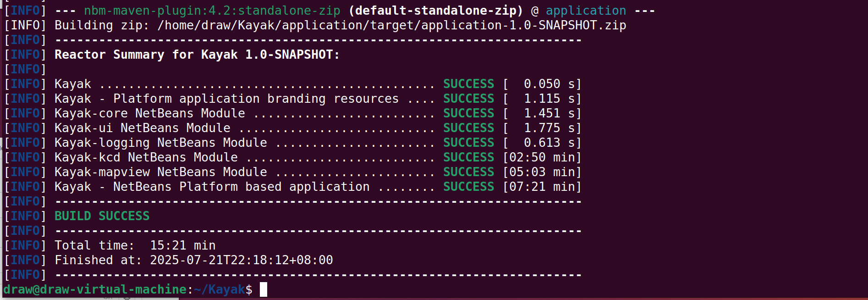
Task: Click 'Kayak - Platform application branding resources' entry
Action: (227, 99)
